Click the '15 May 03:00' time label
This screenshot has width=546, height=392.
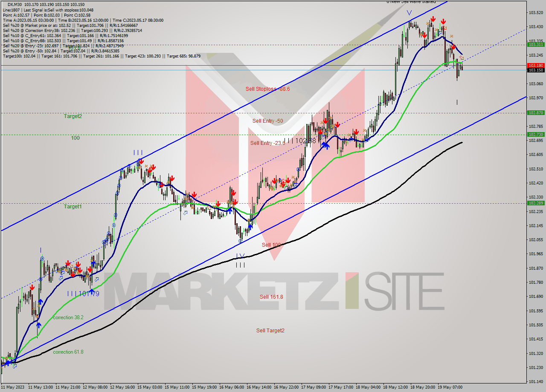pyautogui.click(x=149, y=387)
